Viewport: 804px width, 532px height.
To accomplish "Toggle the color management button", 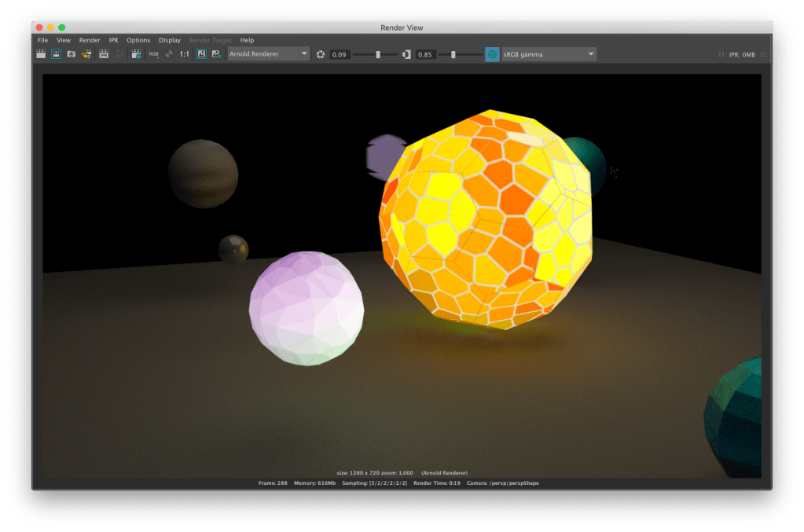I will [492, 54].
